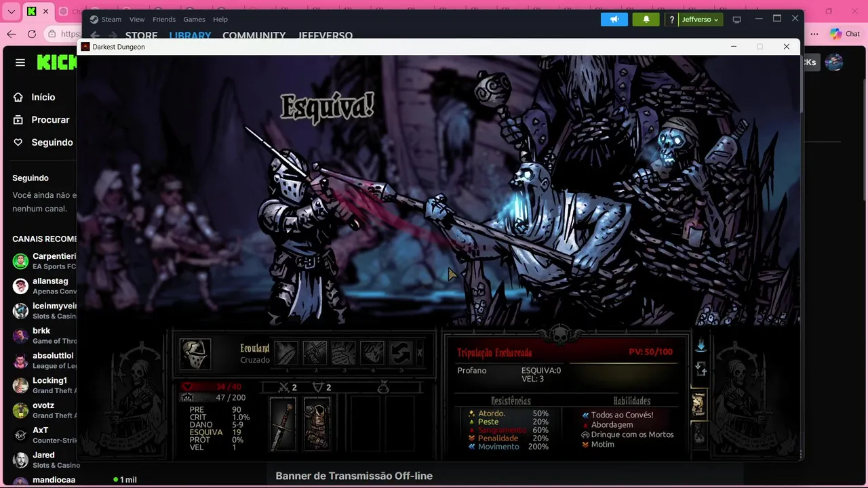Close the Kick browser tab
This screenshot has width=868, height=488.
46,12
